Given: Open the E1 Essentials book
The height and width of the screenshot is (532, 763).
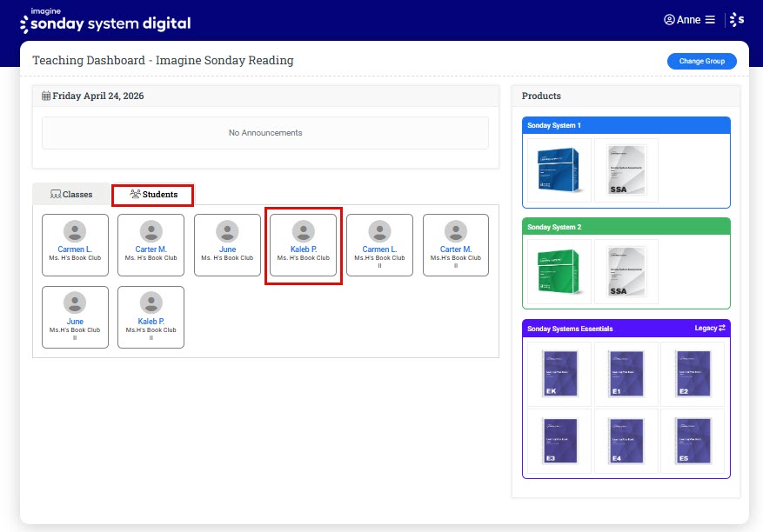Looking at the screenshot, I should point(626,374).
